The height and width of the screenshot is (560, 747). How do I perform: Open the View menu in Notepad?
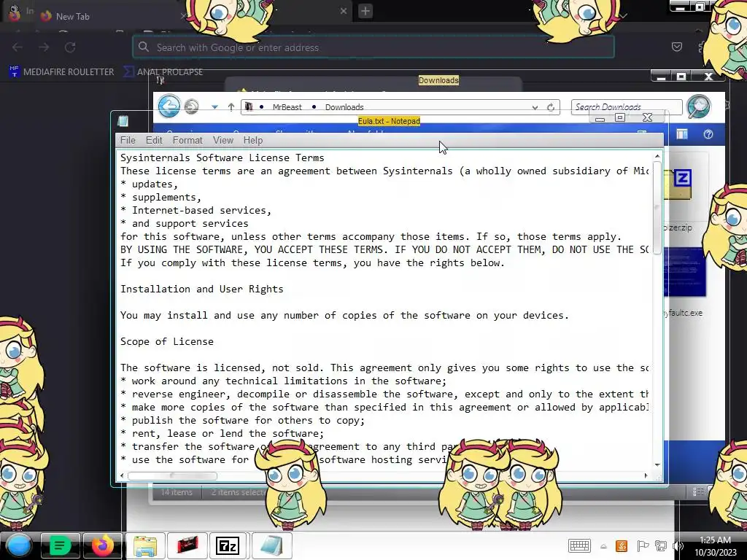223,140
